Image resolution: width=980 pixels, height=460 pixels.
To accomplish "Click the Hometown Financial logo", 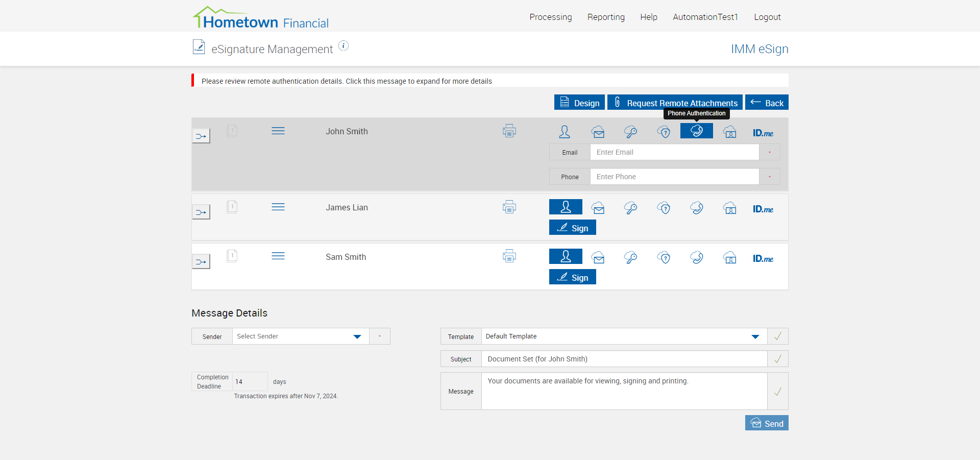I will click(260, 17).
